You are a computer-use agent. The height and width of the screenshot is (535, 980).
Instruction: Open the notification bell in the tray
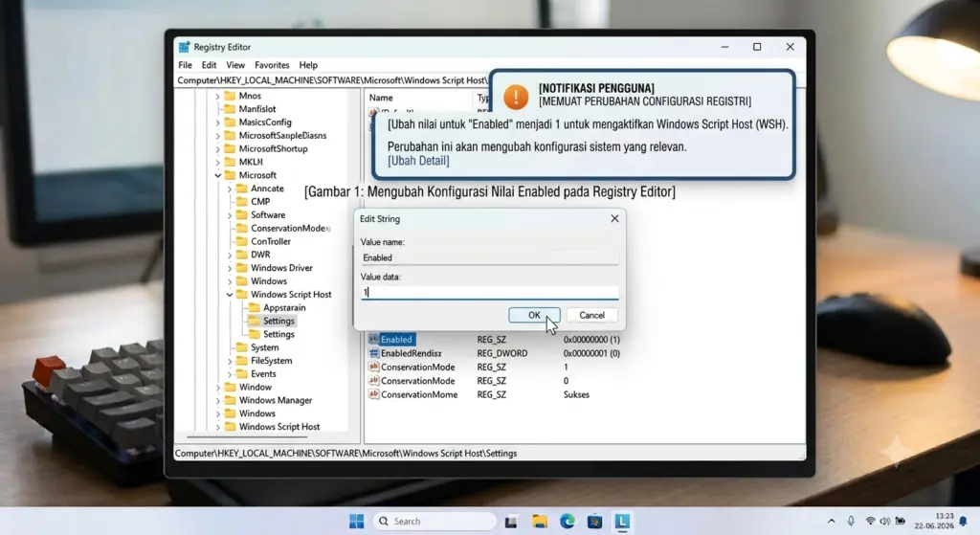(x=963, y=522)
